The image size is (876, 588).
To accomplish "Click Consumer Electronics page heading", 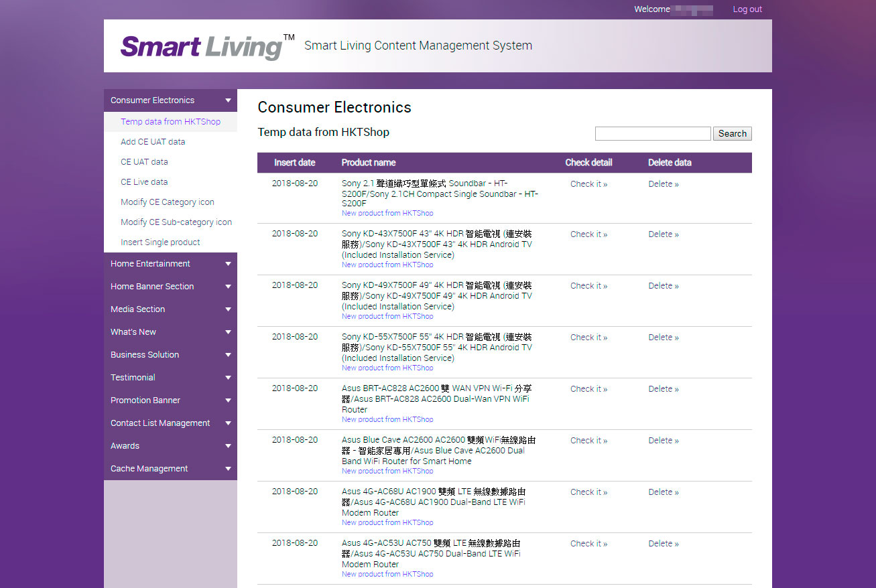I will 334,108.
